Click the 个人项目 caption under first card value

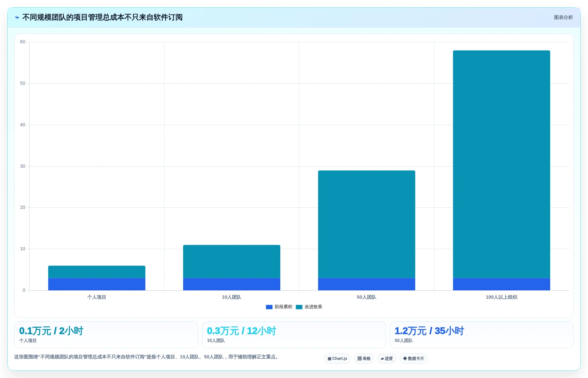tap(28, 341)
